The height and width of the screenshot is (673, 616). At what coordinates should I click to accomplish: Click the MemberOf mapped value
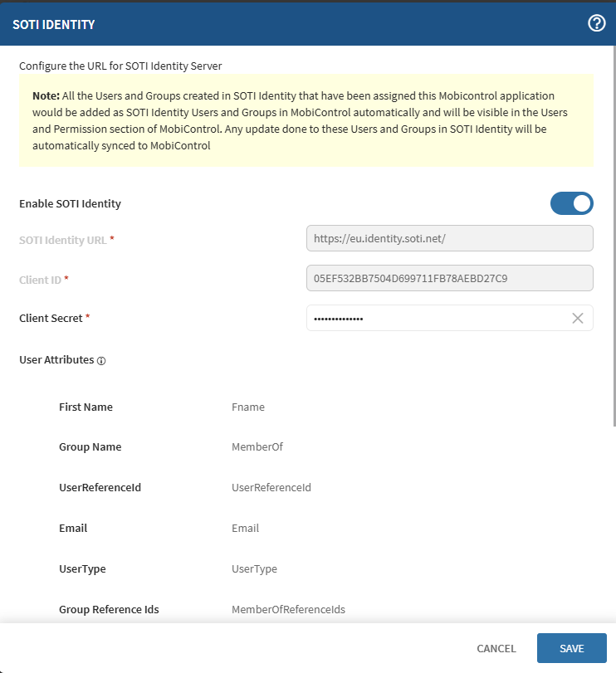click(257, 446)
